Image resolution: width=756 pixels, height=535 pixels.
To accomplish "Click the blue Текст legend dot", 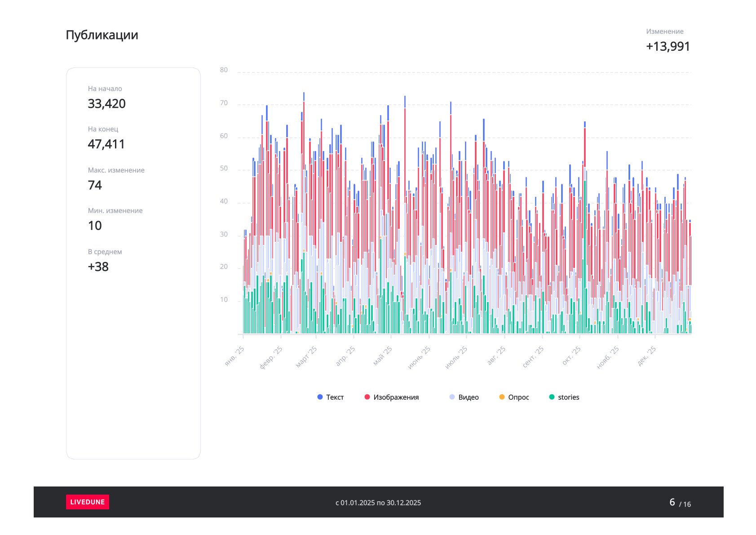I will pos(320,397).
